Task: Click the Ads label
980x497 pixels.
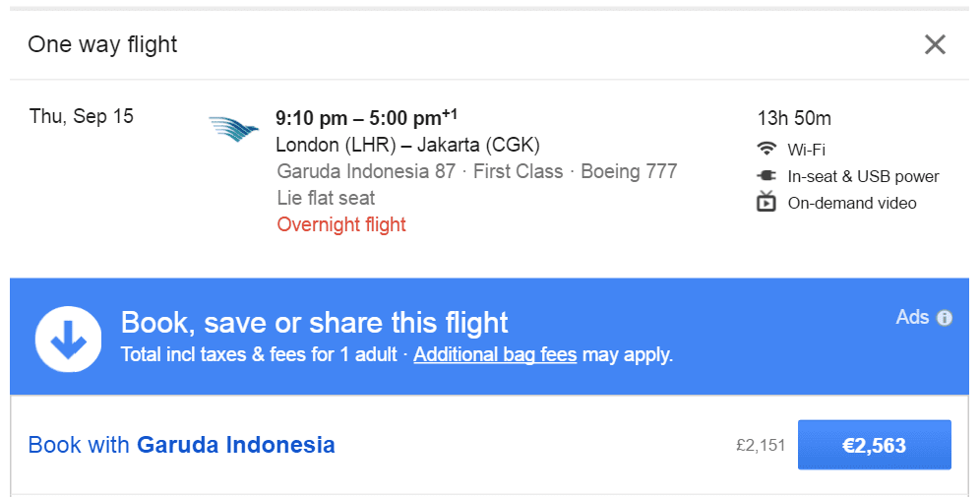Action: tap(912, 317)
